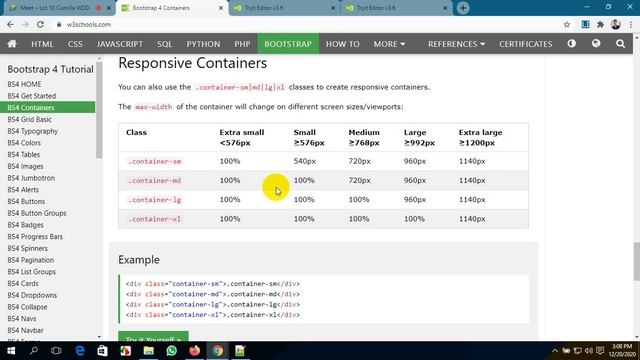Open the extensions puzzle icon
640x360 pixels.
(600, 24)
